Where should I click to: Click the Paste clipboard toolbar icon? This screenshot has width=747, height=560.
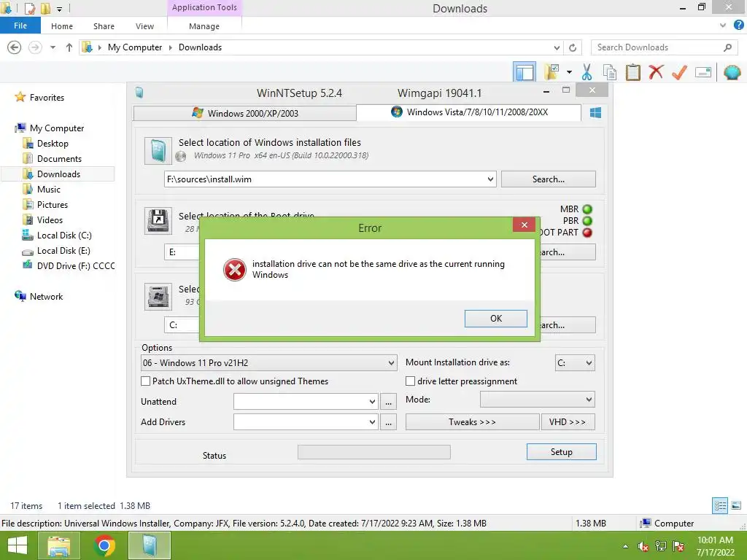(632, 72)
